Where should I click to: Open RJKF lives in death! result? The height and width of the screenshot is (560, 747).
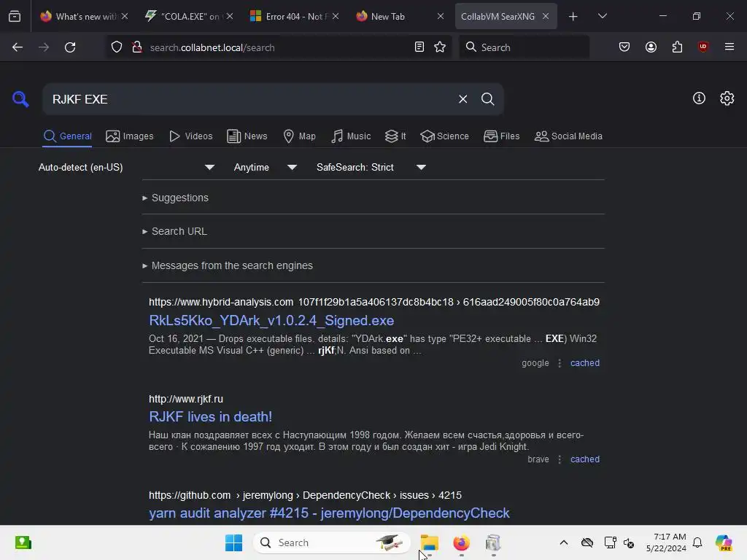point(210,416)
